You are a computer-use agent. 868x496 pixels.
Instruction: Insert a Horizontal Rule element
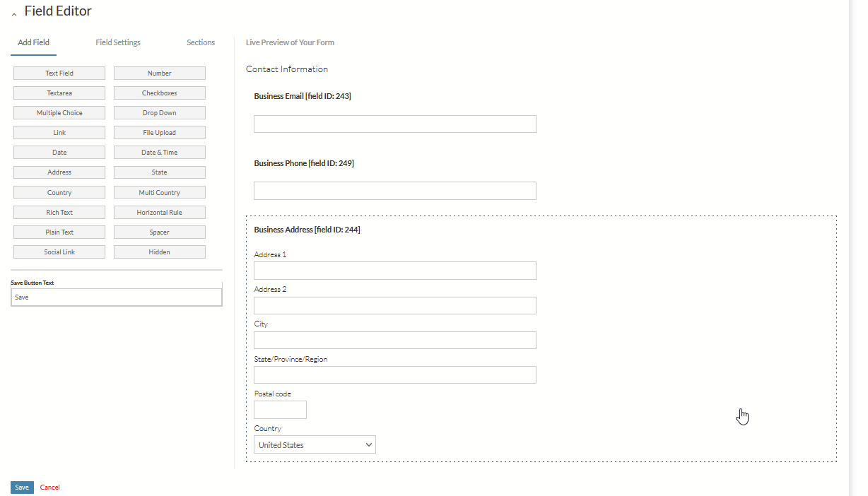pyautogui.click(x=160, y=213)
